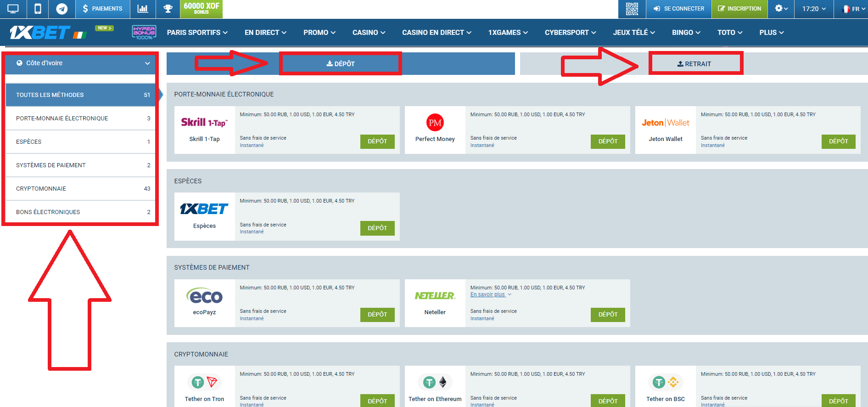Image resolution: width=868 pixels, height=407 pixels.
Task: Select Cryptomonnaie category in sidebar
Action: point(80,189)
